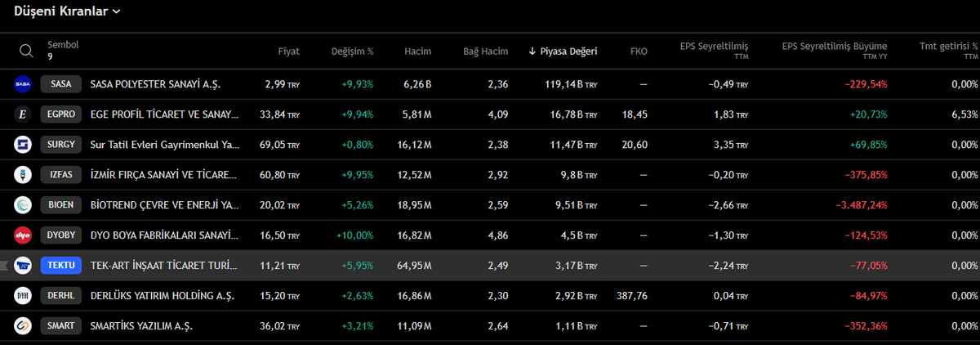Screen dimensions: 980x345
Task: Sort by EPS Seyreltilmiş TTM column header
Action: point(714,51)
